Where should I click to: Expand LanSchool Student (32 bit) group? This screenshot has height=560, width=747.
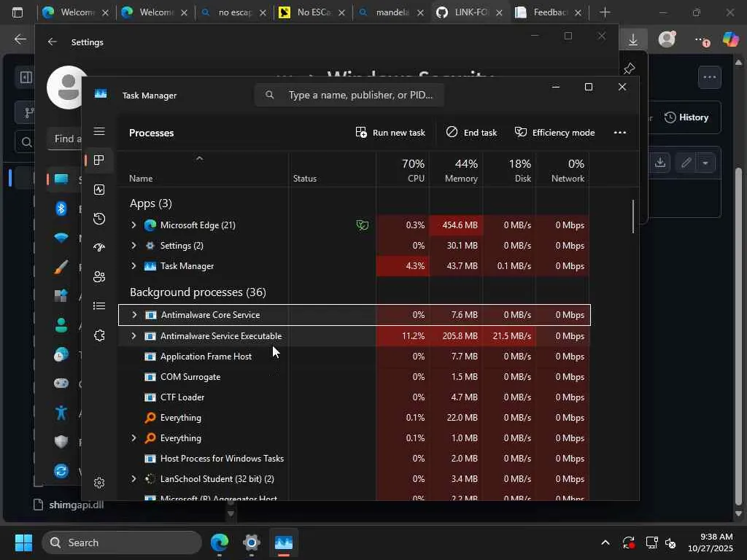(x=134, y=478)
